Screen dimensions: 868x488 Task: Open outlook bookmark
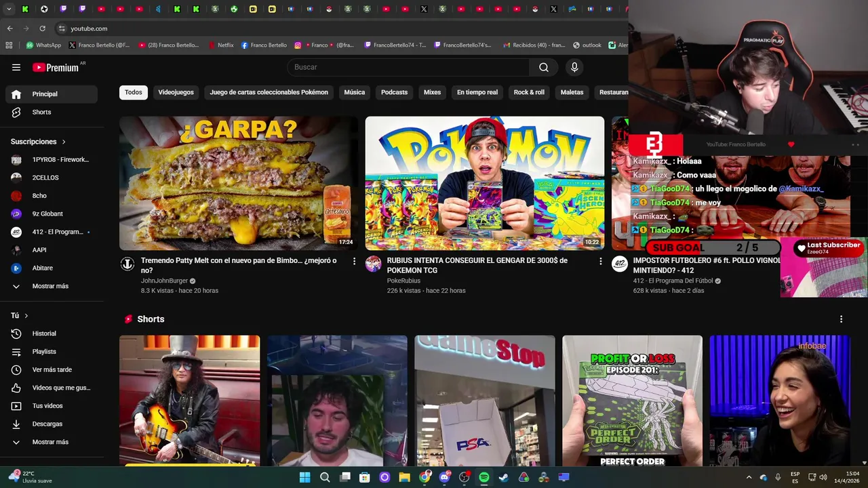[x=587, y=45]
